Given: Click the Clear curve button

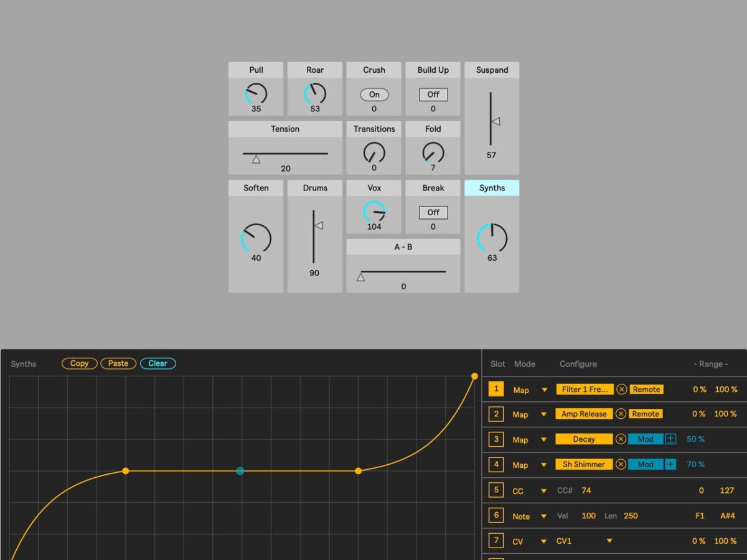Looking at the screenshot, I should click(157, 363).
